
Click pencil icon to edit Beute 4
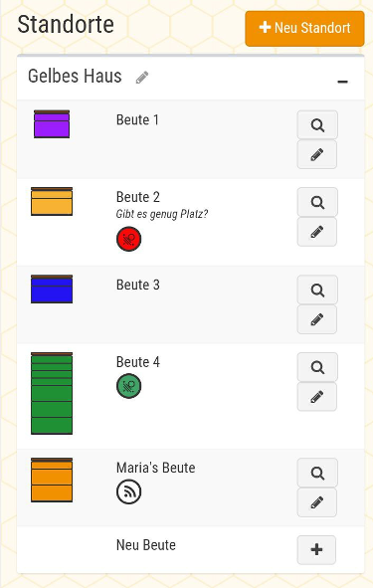pyautogui.click(x=317, y=397)
